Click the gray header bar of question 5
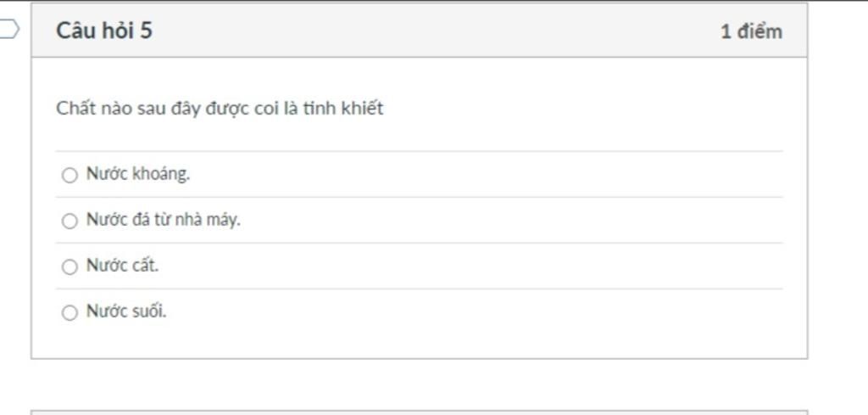This screenshot has width=868, height=415. (419, 31)
